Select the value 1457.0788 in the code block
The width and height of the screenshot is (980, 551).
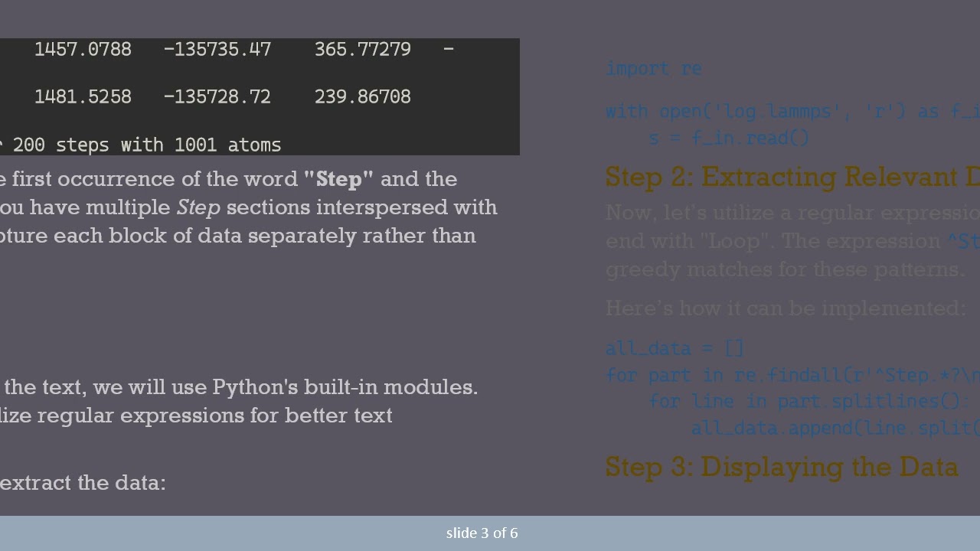pyautogui.click(x=83, y=49)
